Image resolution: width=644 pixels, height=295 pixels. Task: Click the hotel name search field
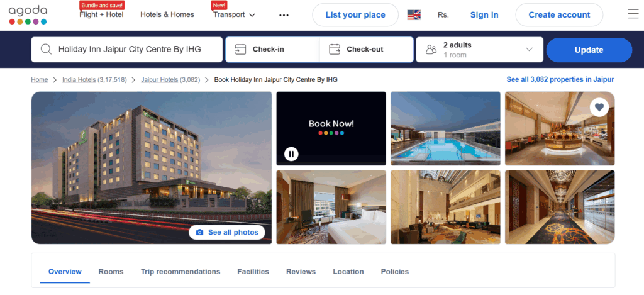pyautogui.click(x=127, y=50)
